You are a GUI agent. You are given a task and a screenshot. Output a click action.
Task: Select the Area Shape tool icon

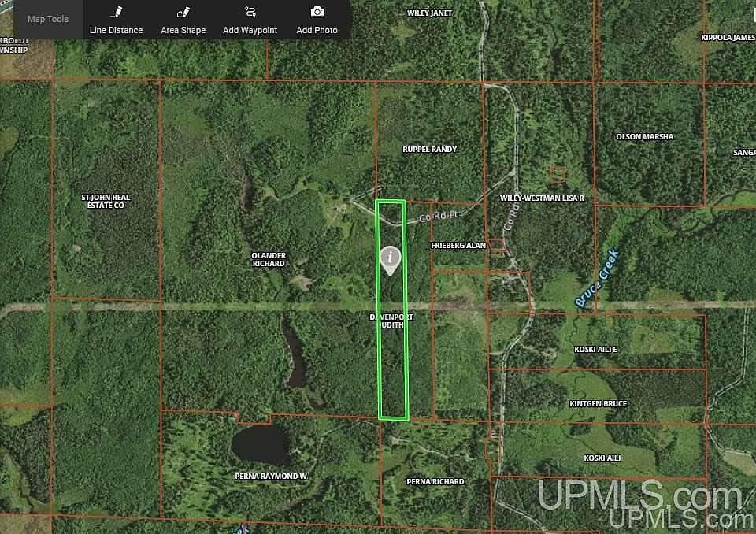click(183, 12)
